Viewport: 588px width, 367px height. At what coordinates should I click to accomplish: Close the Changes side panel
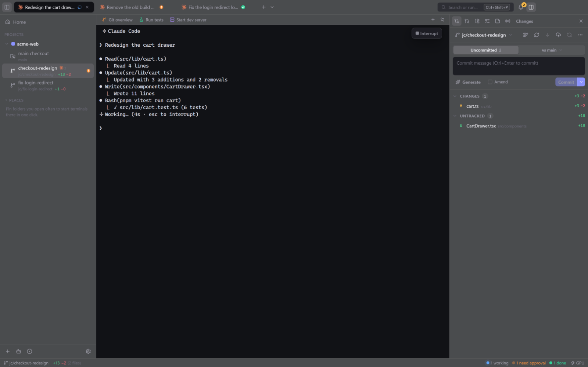pyautogui.click(x=581, y=21)
